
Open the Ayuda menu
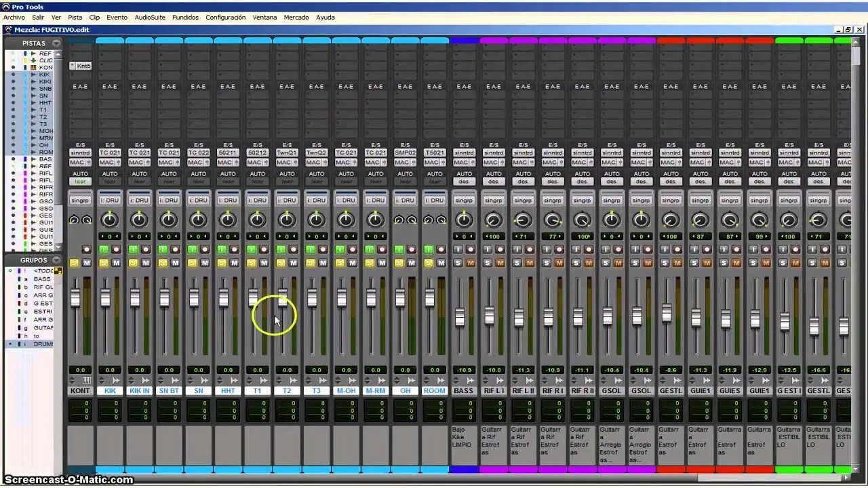click(x=325, y=17)
